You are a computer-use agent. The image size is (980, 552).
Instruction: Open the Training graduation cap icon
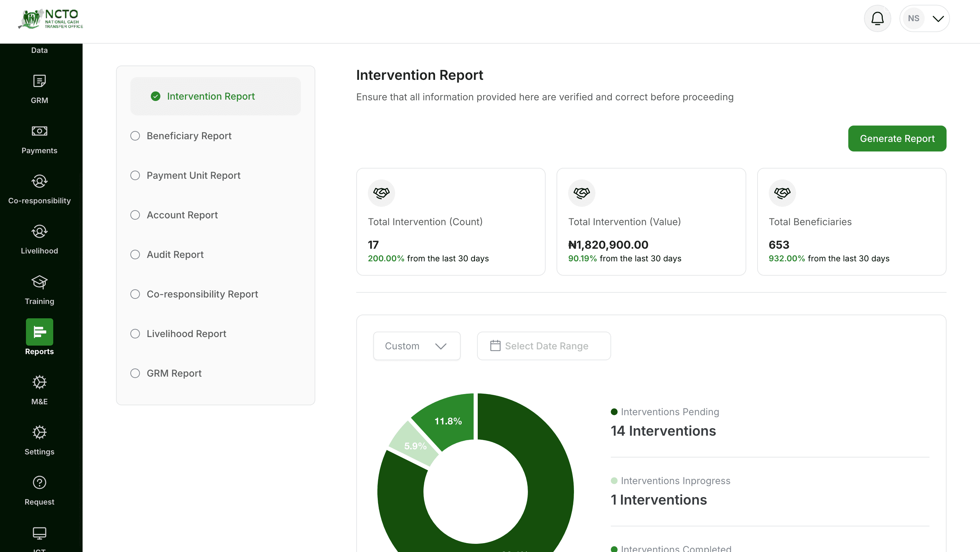tap(39, 282)
